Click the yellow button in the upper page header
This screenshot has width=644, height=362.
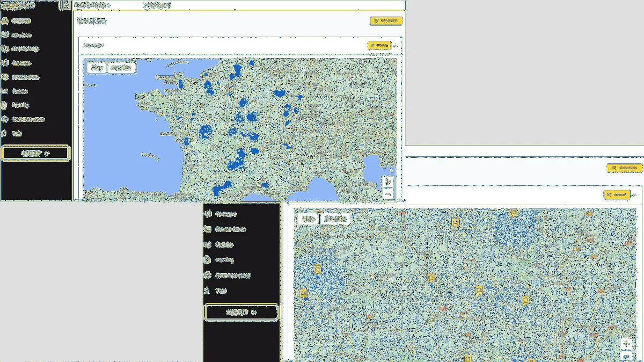[x=385, y=20]
